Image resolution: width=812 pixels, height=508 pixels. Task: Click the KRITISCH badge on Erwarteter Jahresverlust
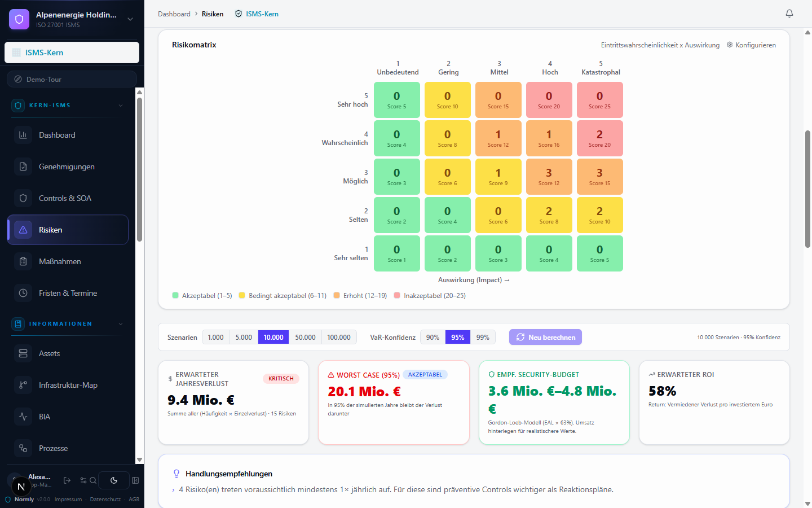(x=281, y=379)
